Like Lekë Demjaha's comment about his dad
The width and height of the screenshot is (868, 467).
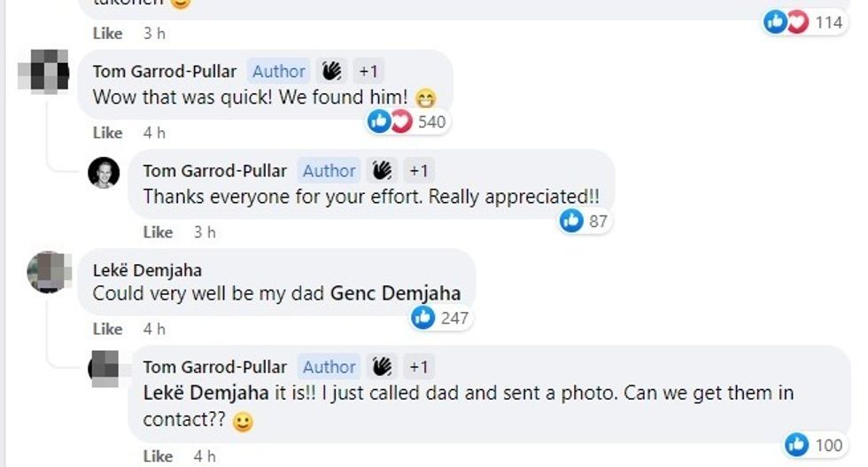pyautogui.click(x=107, y=329)
